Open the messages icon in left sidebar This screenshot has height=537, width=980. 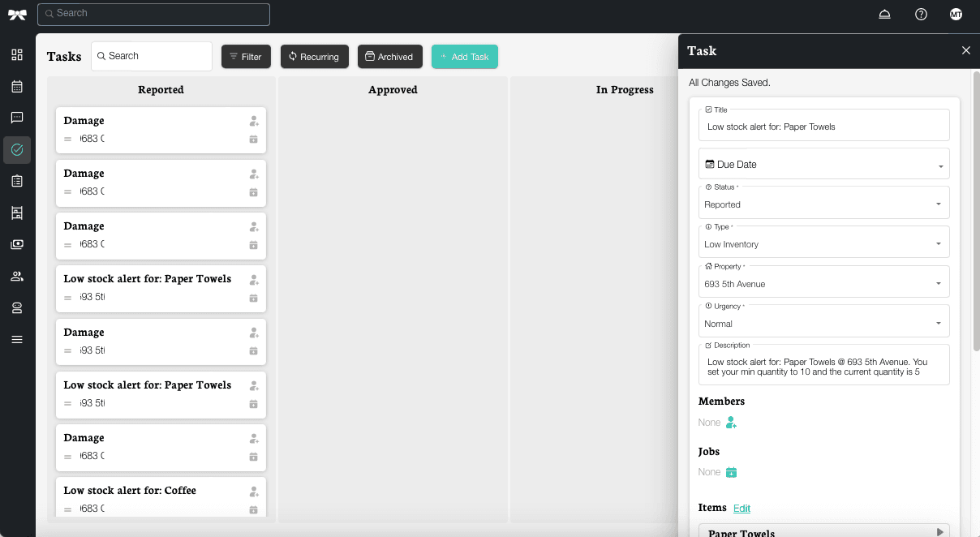[17, 118]
